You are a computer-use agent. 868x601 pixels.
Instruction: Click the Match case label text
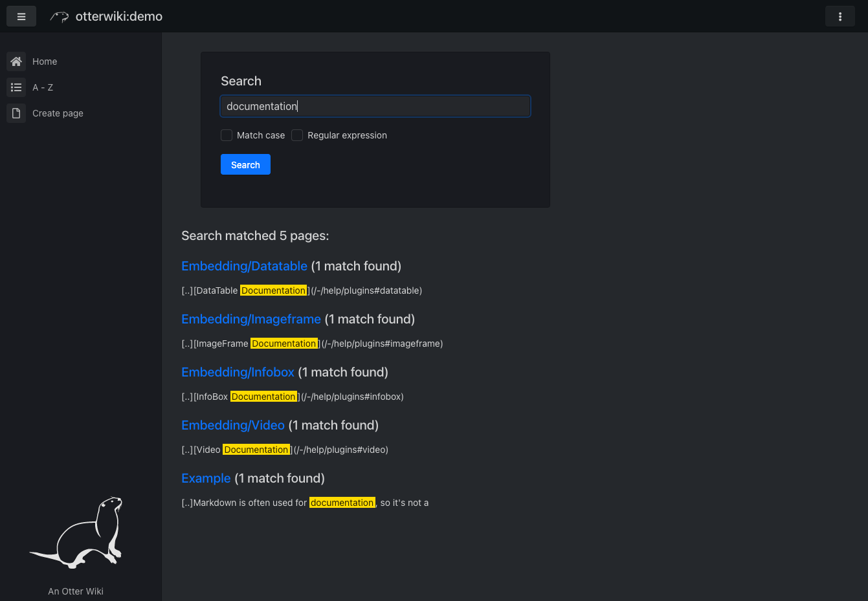tap(261, 135)
